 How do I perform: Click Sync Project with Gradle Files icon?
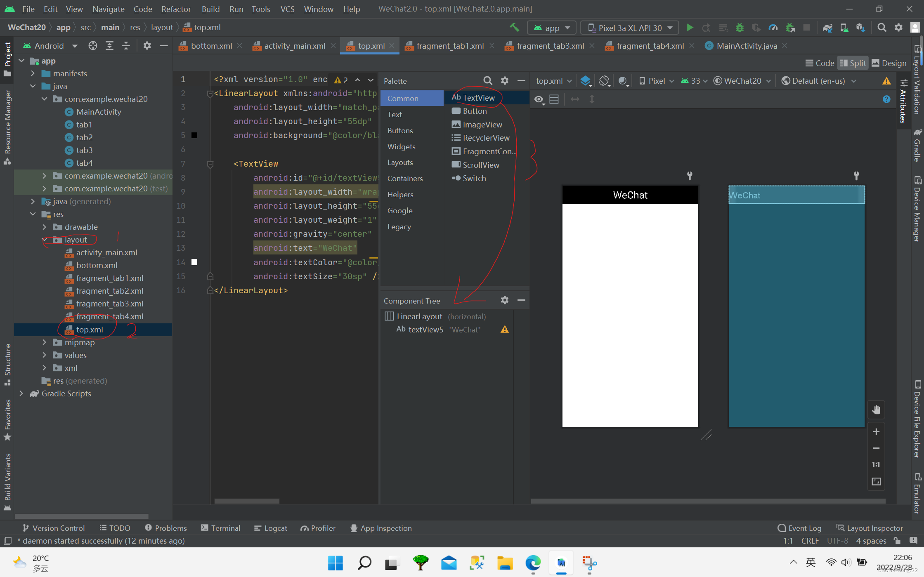point(827,28)
